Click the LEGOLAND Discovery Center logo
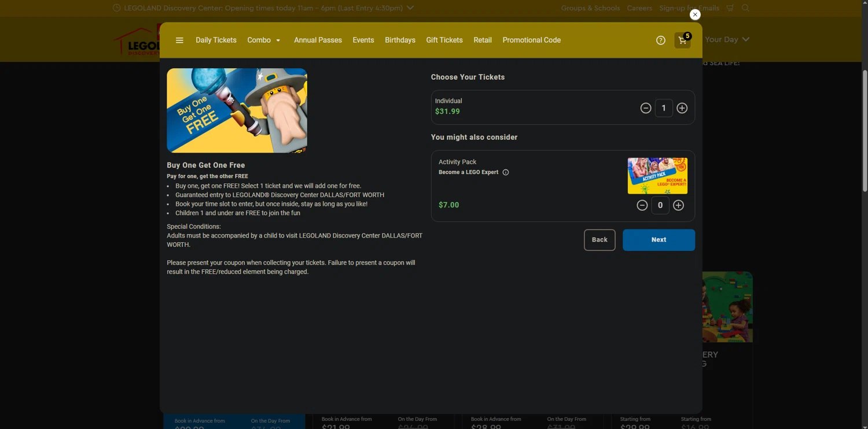 pos(137,40)
